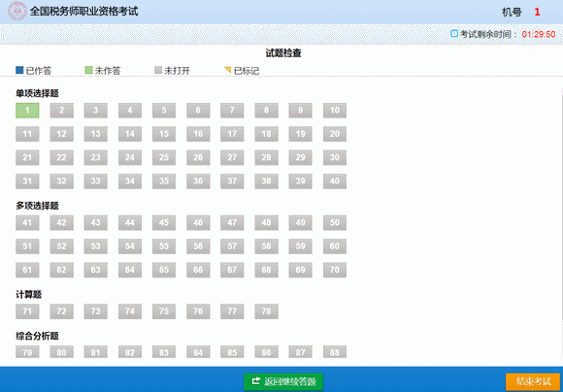
Task: Return to answering with 返回继续答题 button
Action: click(x=283, y=381)
